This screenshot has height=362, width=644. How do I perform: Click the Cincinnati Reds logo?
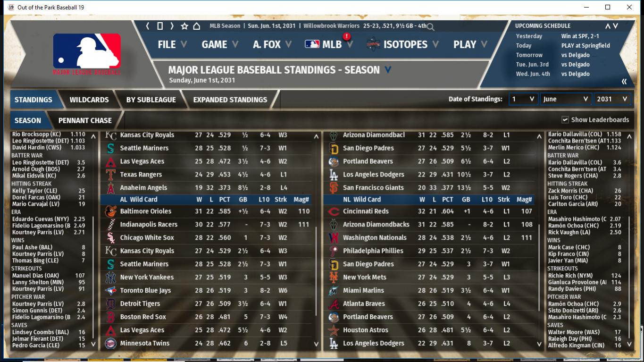[x=334, y=211]
